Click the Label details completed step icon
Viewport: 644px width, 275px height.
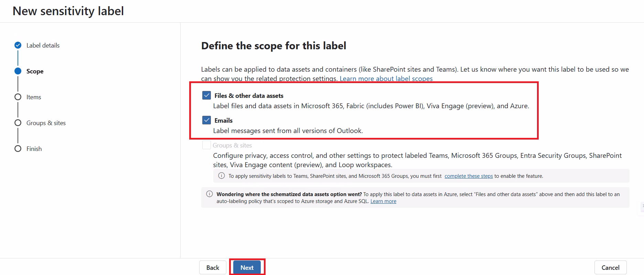18,45
